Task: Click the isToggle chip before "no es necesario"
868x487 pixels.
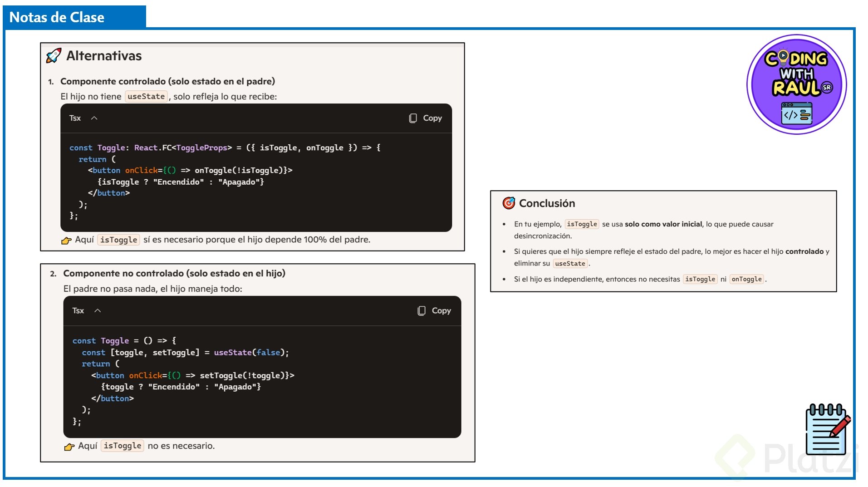Action: point(123,446)
